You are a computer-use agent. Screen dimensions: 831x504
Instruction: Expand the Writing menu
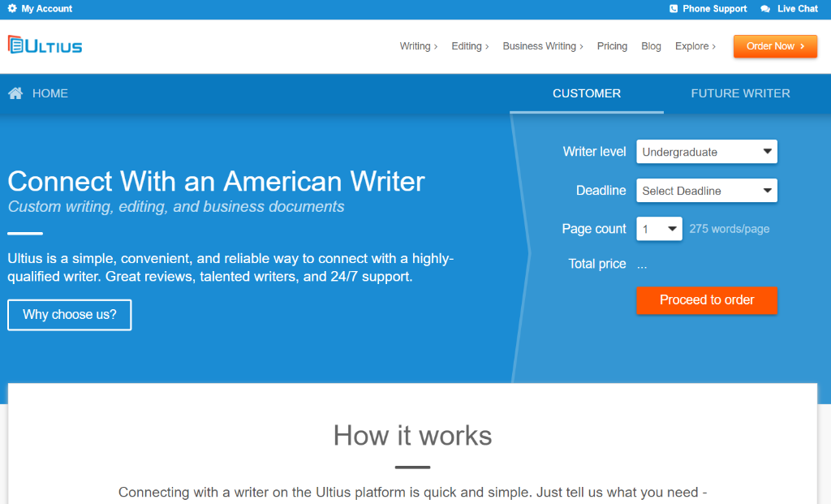pos(418,46)
